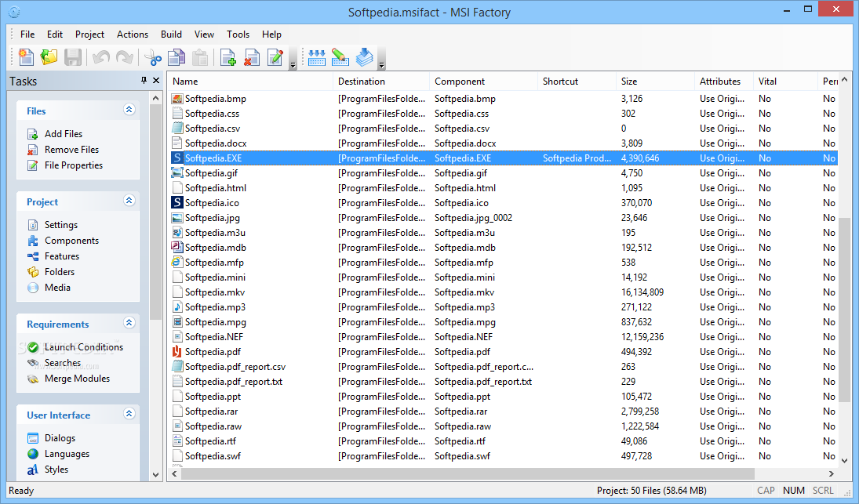Click the Save floppy disk icon
Image resolution: width=859 pixels, height=504 pixels.
tap(72, 57)
